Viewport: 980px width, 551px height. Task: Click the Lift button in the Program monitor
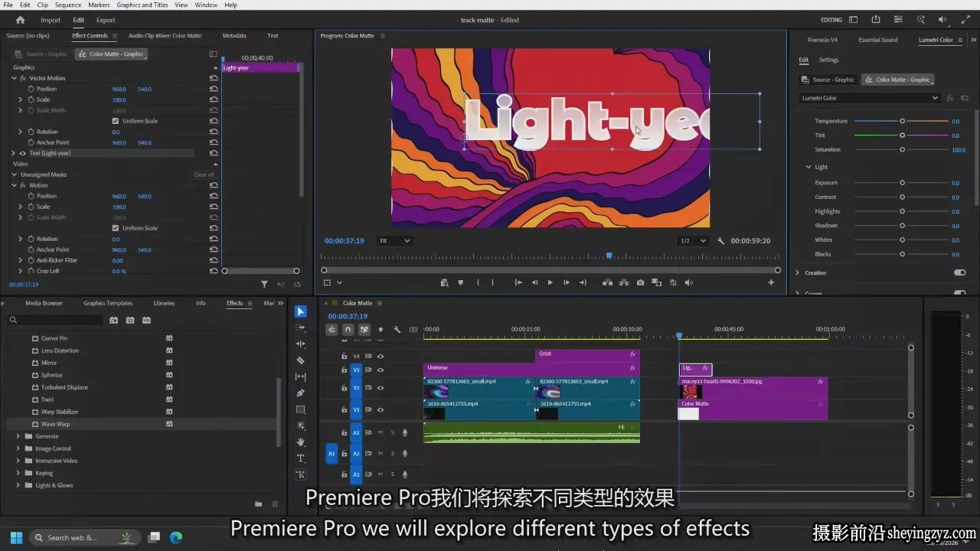(607, 282)
